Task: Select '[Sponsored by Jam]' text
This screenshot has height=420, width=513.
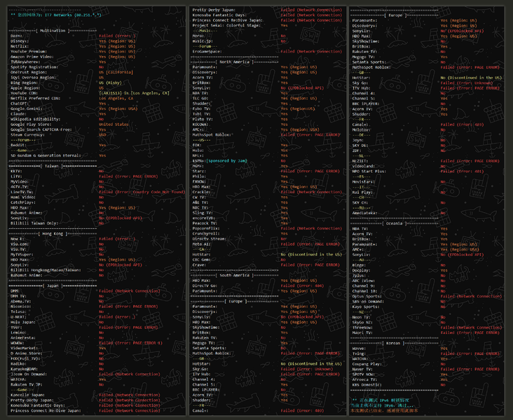Action: point(226,161)
